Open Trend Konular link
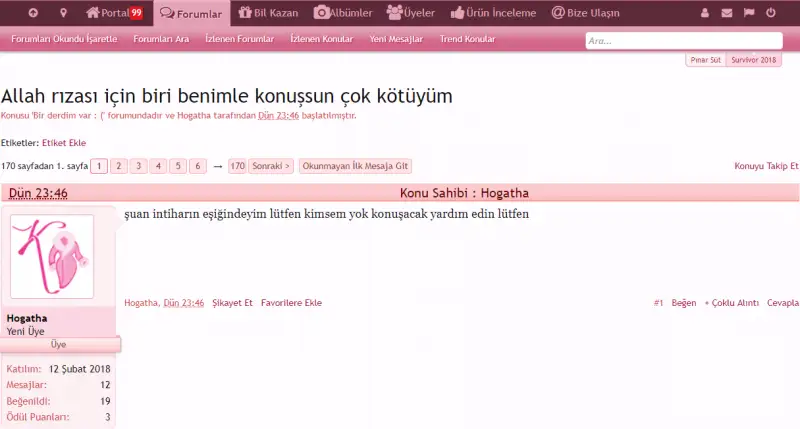 click(467, 39)
